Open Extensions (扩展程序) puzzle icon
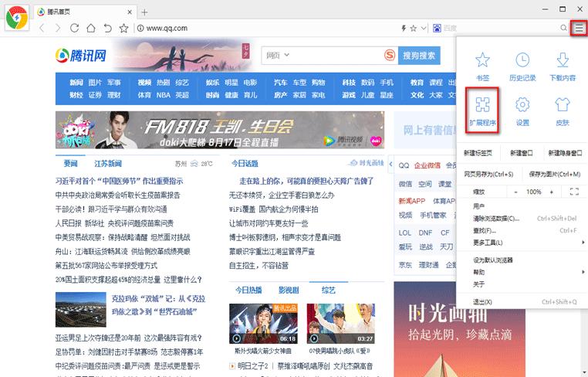 pos(482,105)
